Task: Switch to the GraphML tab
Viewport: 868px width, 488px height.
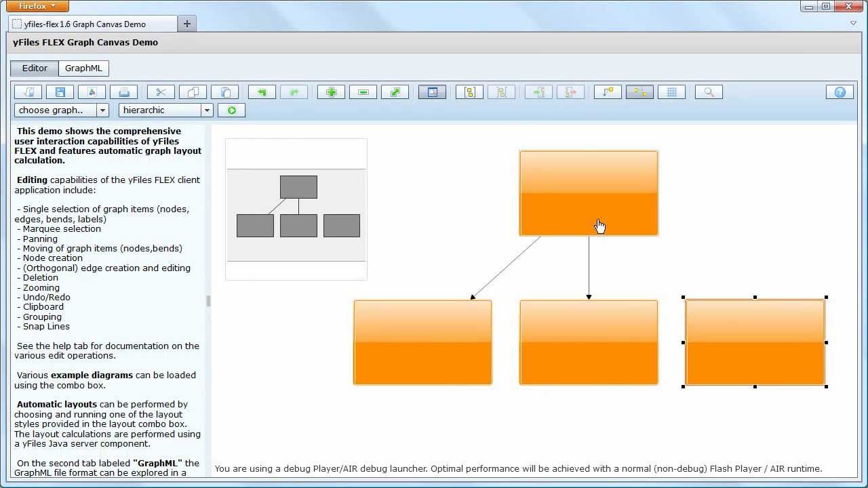Action: coord(83,68)
